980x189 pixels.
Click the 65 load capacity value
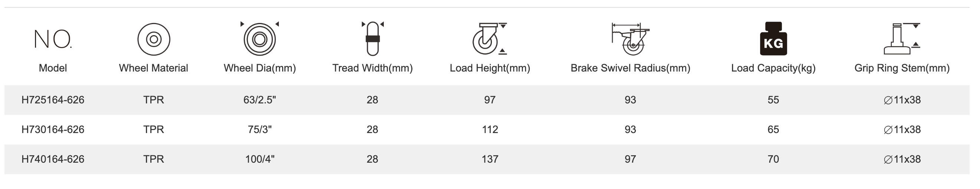(x=773, y=129)
